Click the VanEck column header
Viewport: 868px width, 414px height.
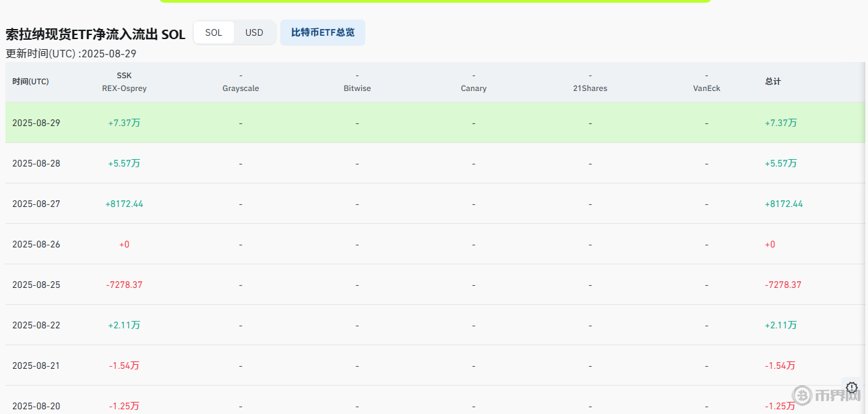[706, 82]
